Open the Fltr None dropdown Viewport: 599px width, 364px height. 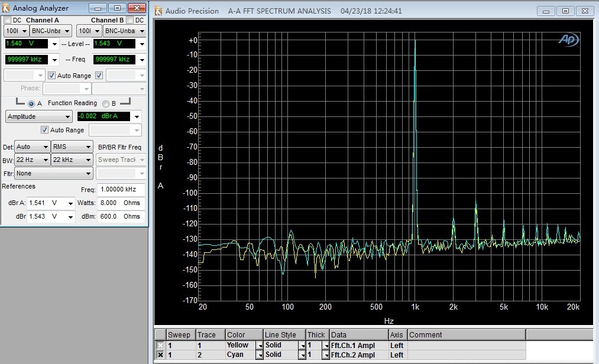pos(53,173)
